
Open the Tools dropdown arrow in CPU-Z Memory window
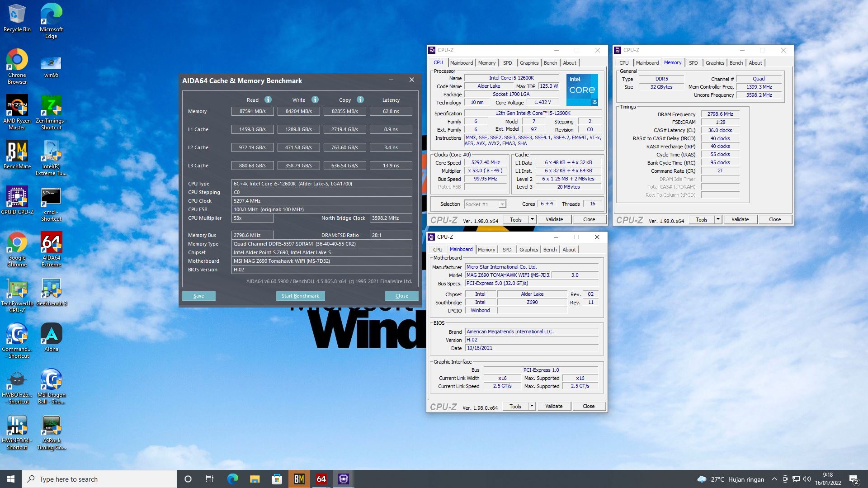click(x=717, y=219)
